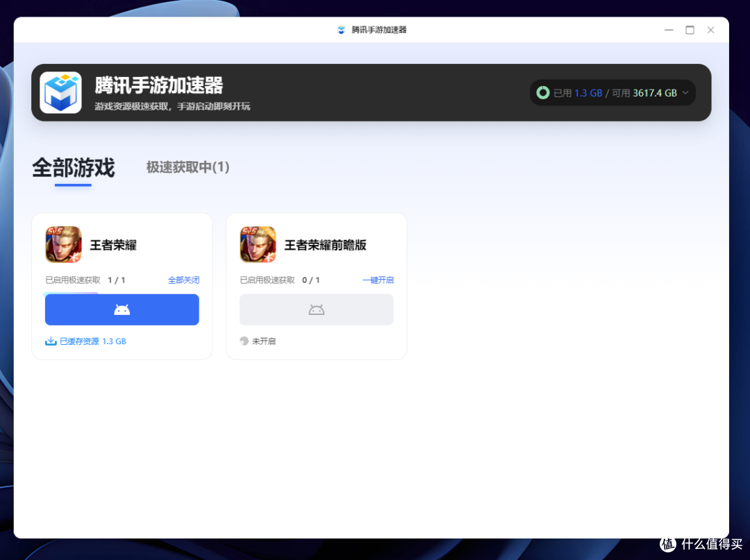The width and height of the screenshot is (750, 560).
Task: Click the 已用 1.3 GB storage text
Action: 578,93
